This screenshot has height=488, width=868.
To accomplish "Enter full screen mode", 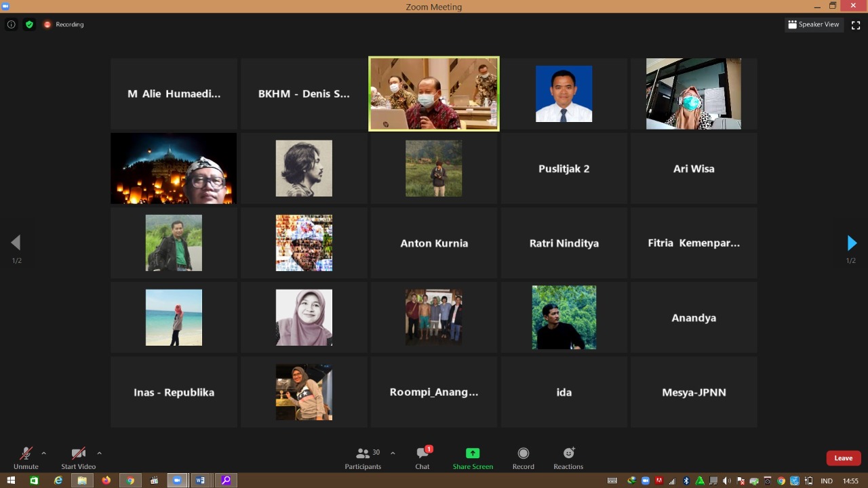I will [856, 24].
